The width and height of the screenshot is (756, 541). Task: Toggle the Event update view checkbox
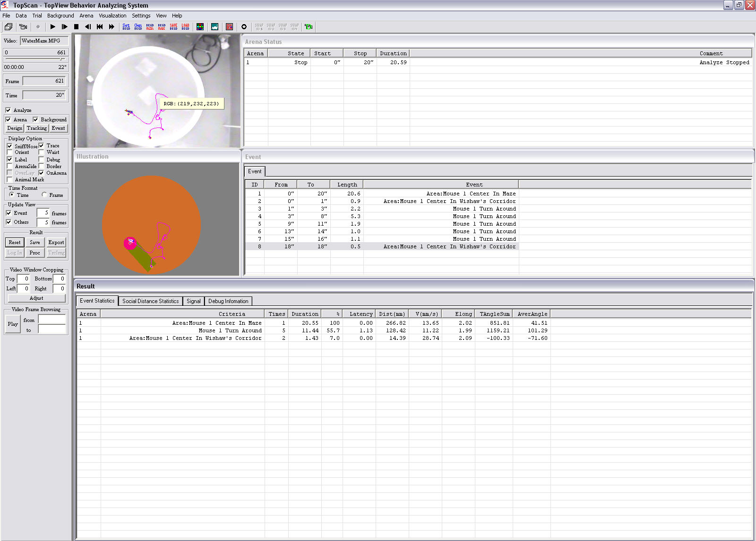pyautogui.click(x=9, y=213)
